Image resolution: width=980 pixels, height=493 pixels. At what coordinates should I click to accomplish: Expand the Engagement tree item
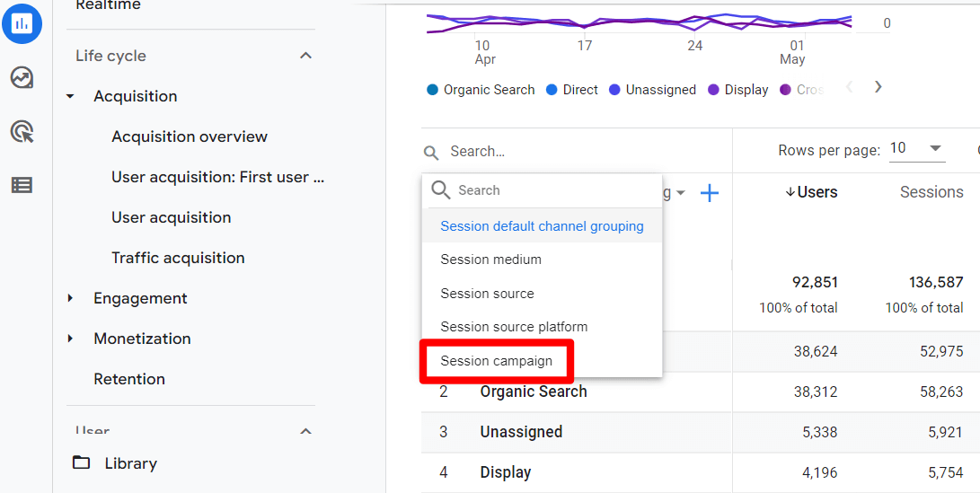coord(71,298)
